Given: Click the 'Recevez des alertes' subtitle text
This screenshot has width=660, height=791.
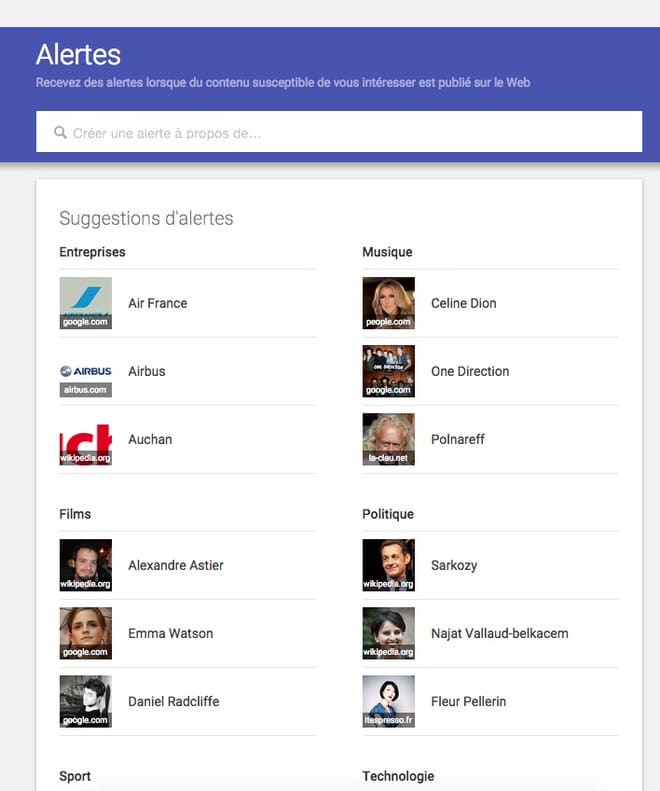Looking at the screenshot, I should point(283,83).
